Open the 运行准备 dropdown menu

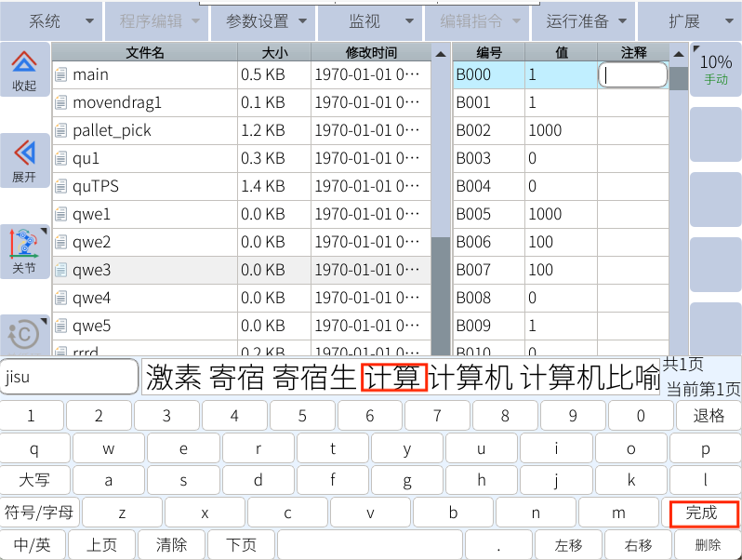(x=585, y=20)
